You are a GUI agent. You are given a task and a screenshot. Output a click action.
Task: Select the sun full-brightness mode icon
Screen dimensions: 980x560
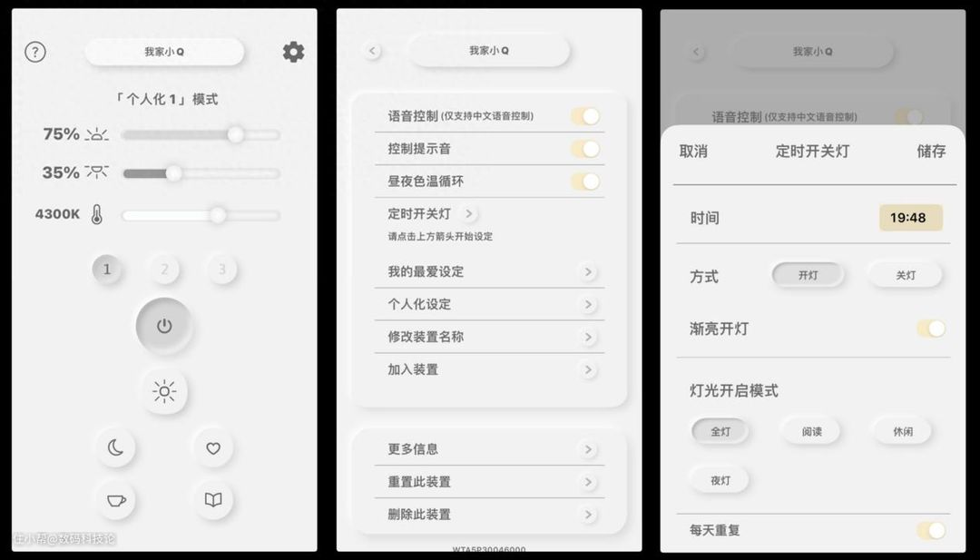pos(163,391)
